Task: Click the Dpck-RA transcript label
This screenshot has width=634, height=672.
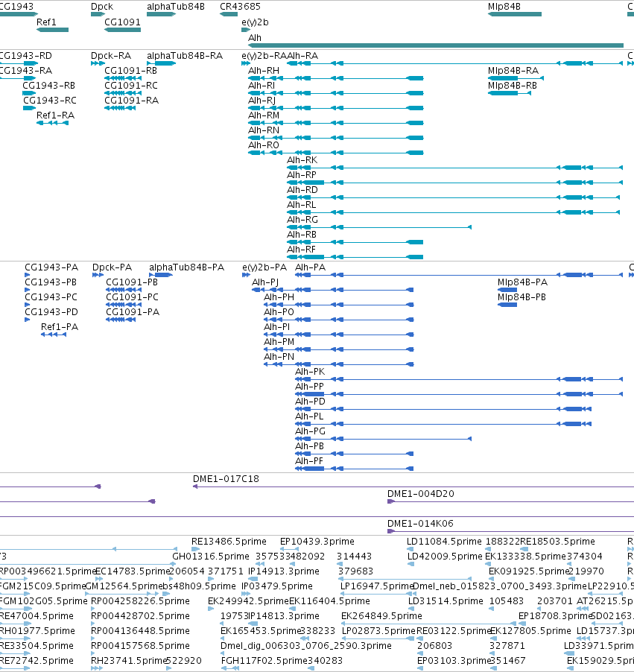Action: [111, 56]
